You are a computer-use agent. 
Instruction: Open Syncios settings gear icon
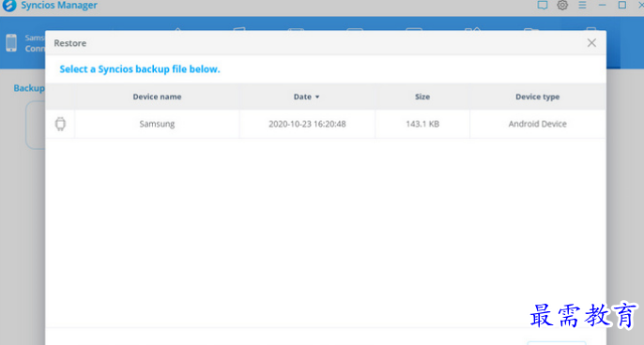click(562, 5)
